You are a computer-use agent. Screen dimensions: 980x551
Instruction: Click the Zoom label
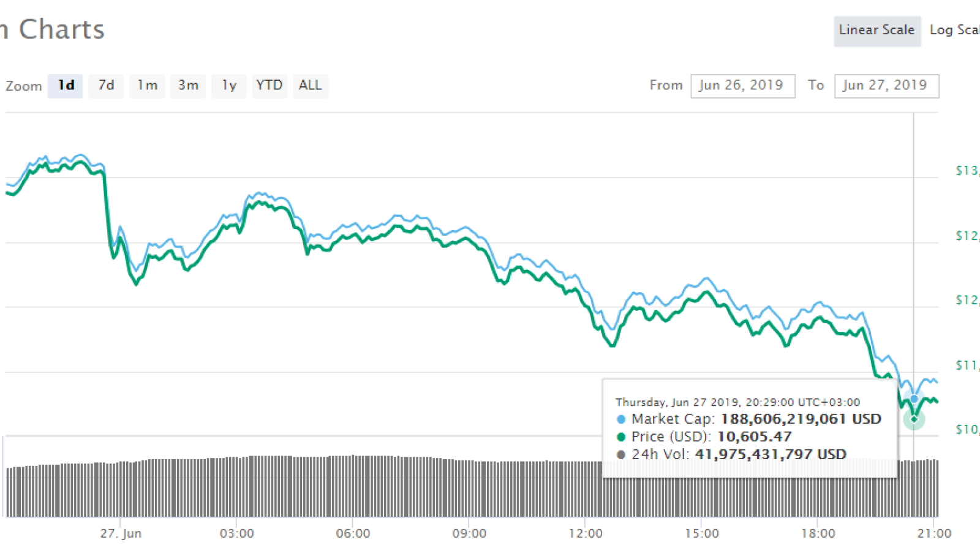(x=24, y=86)
